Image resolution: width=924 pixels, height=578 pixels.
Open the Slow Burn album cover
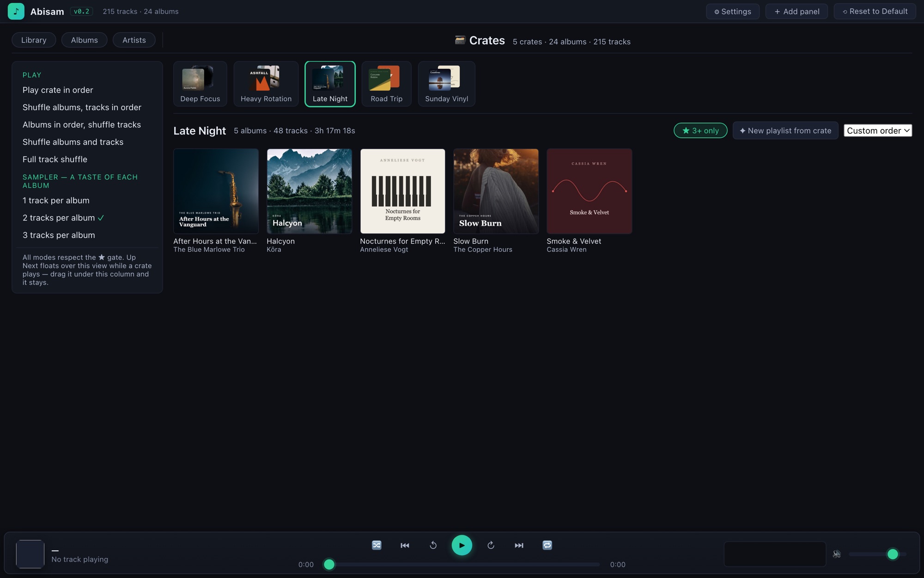point(496,191)
